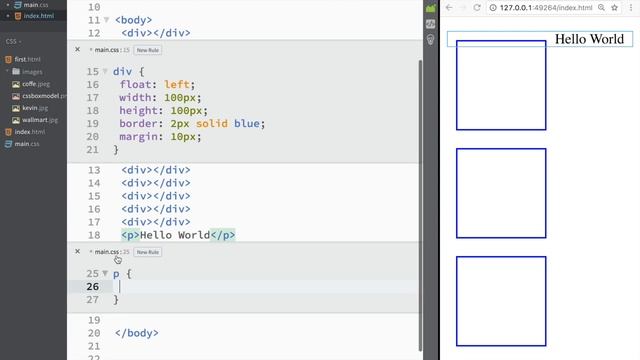
Task: Click the '<div></div>' on line 17
Action: tap(156, 222)
